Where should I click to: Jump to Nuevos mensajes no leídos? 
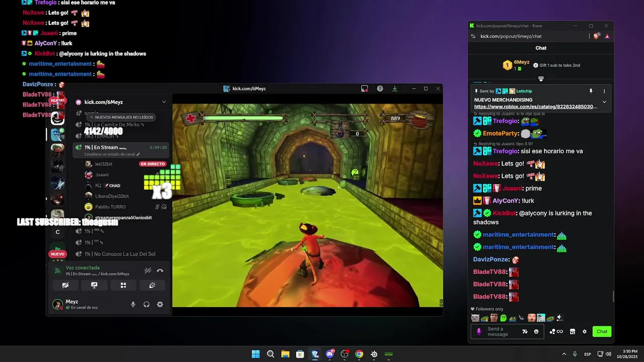click(121, 117)
